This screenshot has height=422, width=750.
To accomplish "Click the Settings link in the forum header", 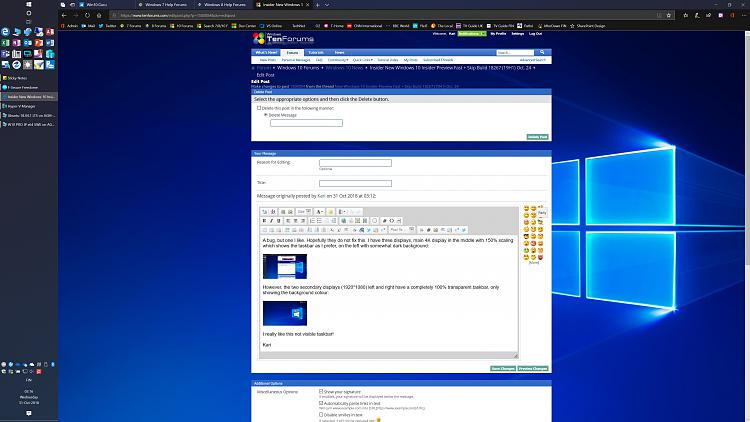I will [518, 34].
